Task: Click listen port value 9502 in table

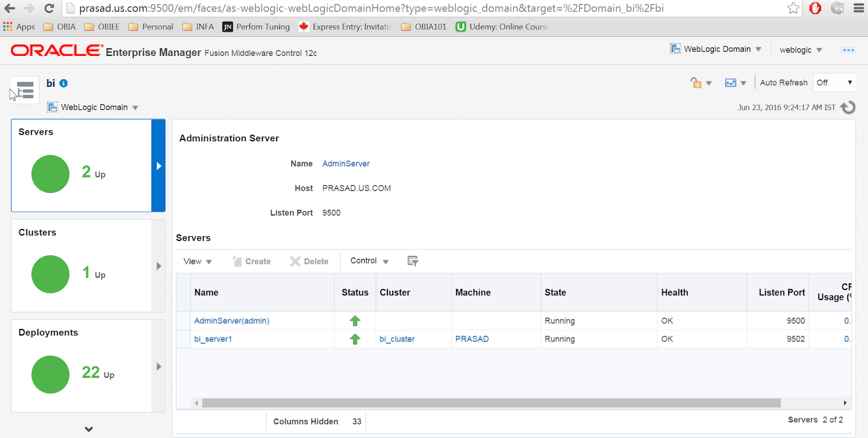Action: tap(796, 339)
